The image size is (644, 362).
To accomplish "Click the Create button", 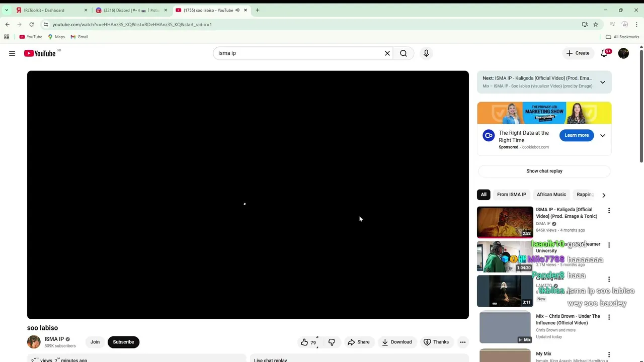I will [578, 53].
